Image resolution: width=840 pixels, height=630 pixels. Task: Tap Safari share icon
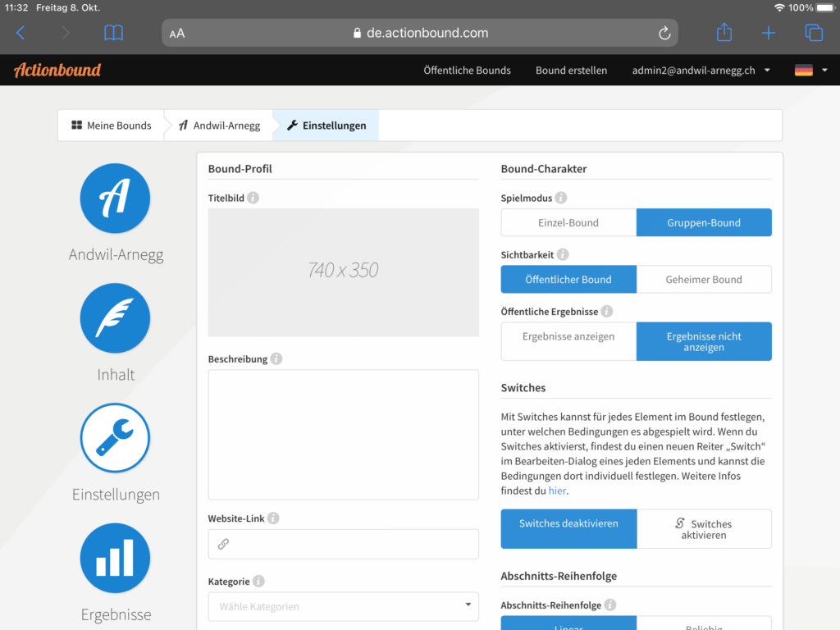pyautogui.click(x=724, y=33)
